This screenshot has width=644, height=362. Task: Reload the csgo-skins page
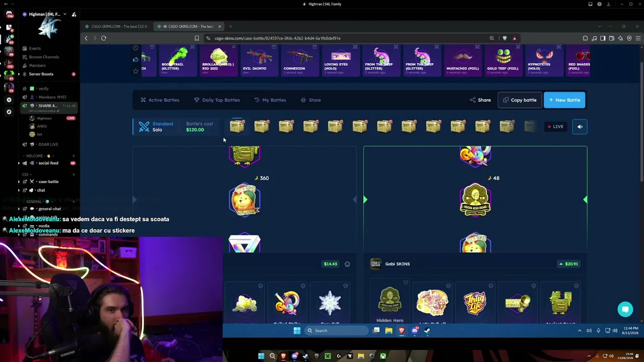(104, 38)
